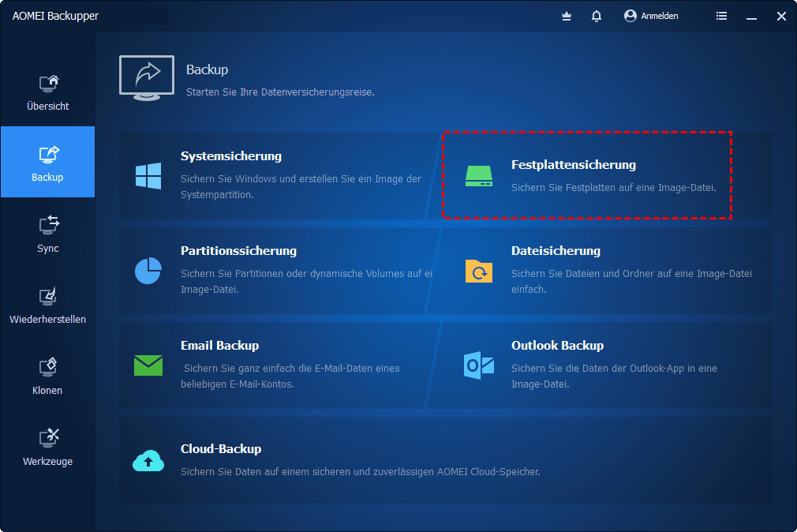Click description starting 'Sichern Sie Partitionen oder'
Image resolution: width=797 pixels, height=532 pixels.
click(x=306, y=281)
